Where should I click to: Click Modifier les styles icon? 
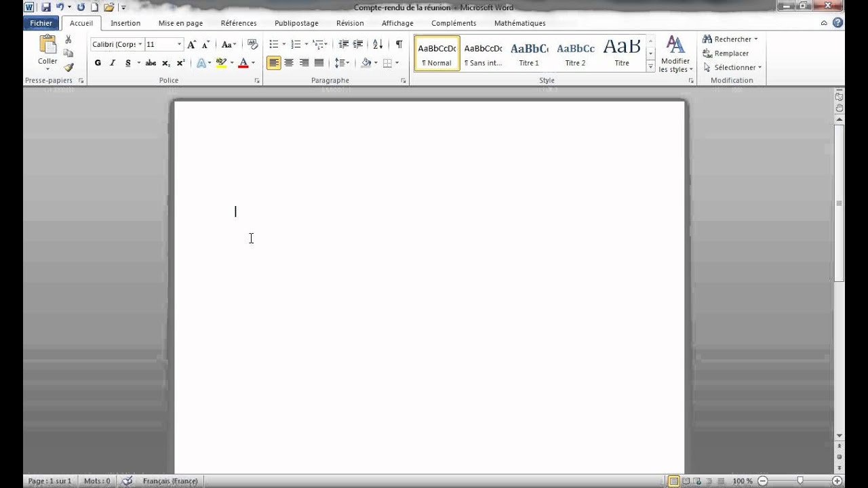[675, 45]
